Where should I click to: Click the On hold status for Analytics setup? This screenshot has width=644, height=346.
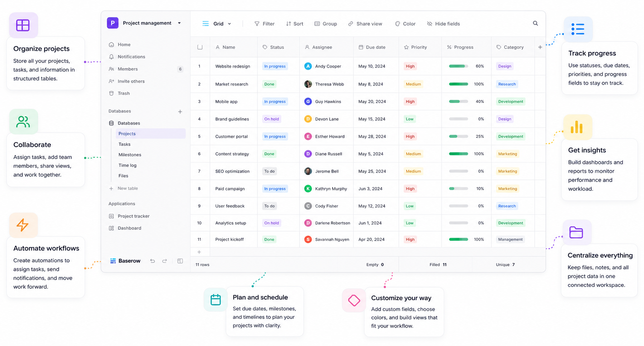272,223
